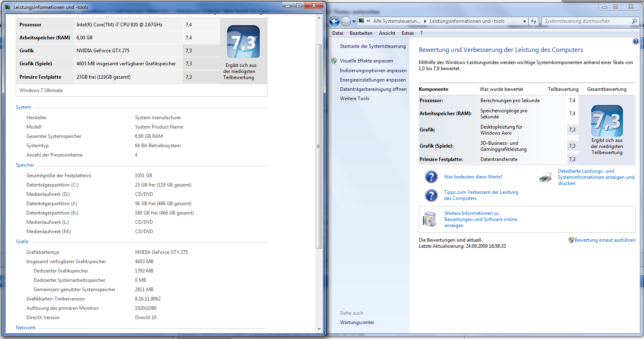The height and width of the screenshot is (339, 644).
Task: Click the control panel icon in address bar
Action: [361, 21]
